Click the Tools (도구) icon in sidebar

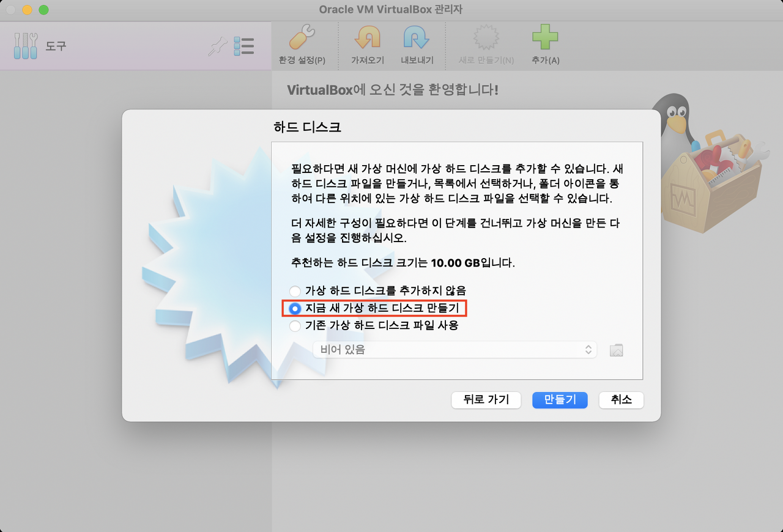click(x=26, y=46)
